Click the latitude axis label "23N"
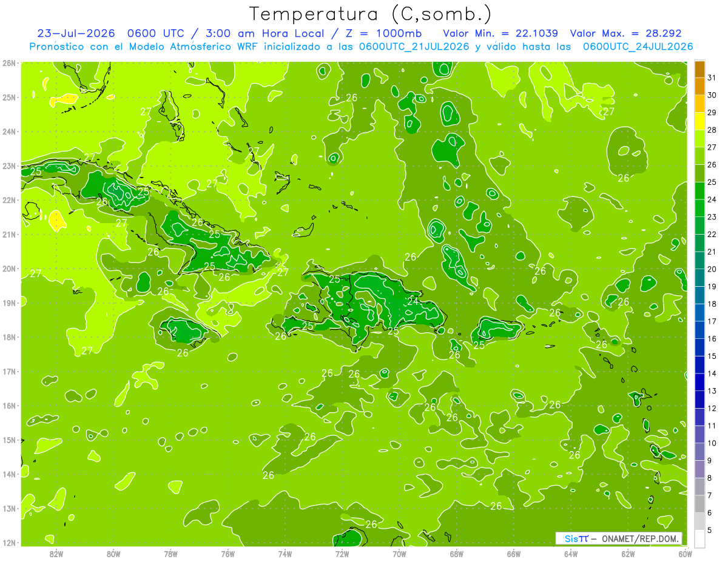The image size is (728, 562). (9, 166)
